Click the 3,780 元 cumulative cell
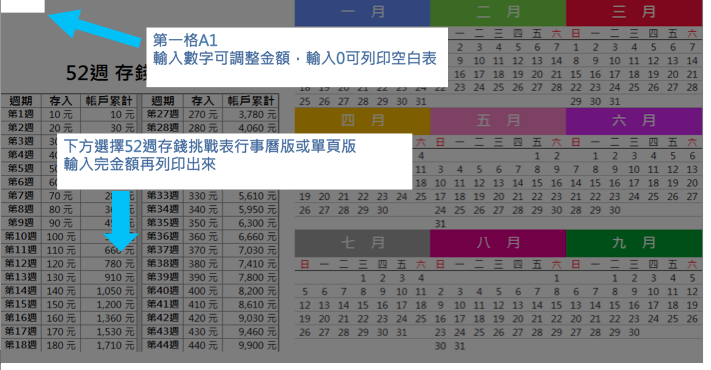Image resolution: width=711 pixels, height=370 pixels. [250, 114]
